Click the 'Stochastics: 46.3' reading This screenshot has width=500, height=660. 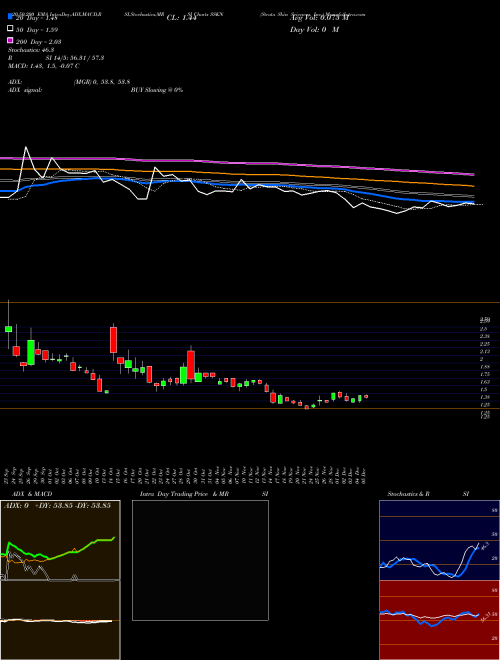click(x=29, y=50)
